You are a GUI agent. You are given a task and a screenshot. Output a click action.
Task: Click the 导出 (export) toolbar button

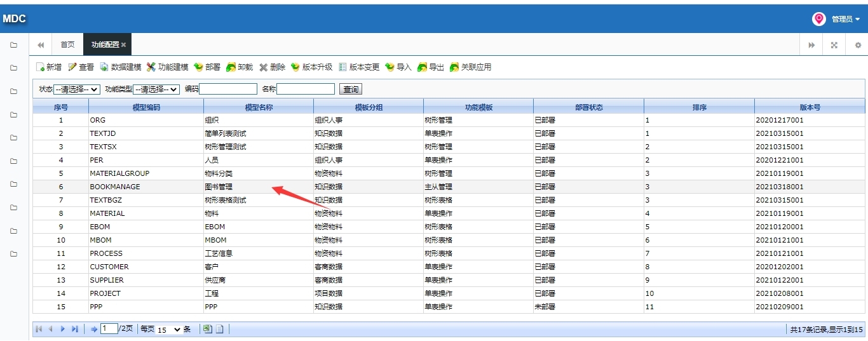pos(431,67)
